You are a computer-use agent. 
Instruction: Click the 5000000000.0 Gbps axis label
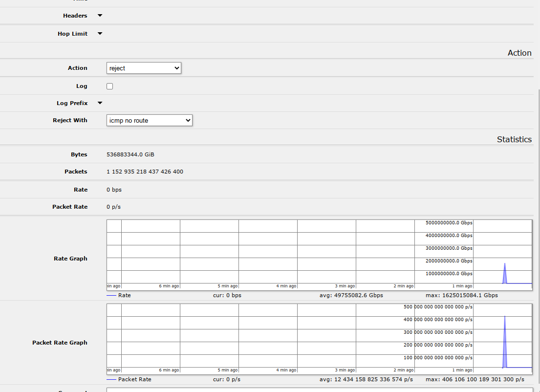(449, 223)
